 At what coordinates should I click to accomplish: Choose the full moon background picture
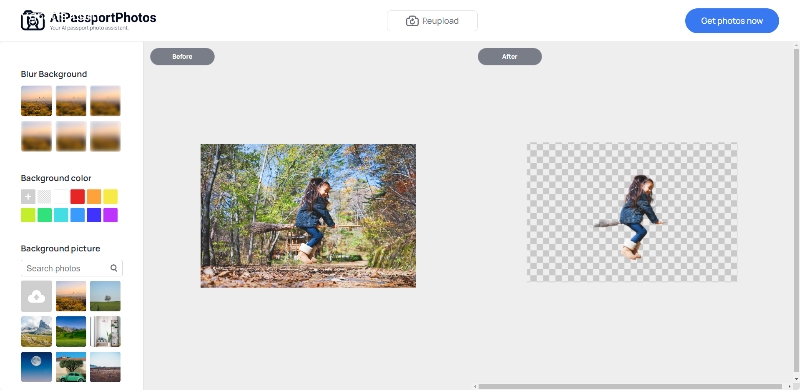coord(36,367)
